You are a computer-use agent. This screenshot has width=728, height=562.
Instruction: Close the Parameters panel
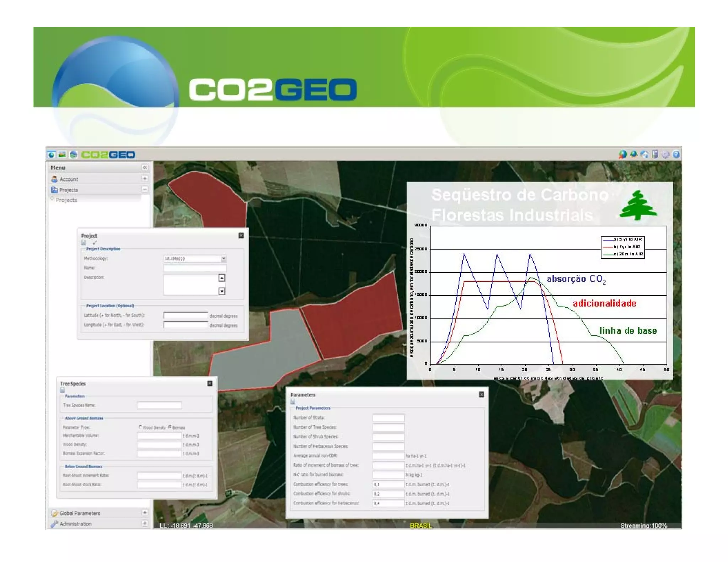[x=481, y=394]
